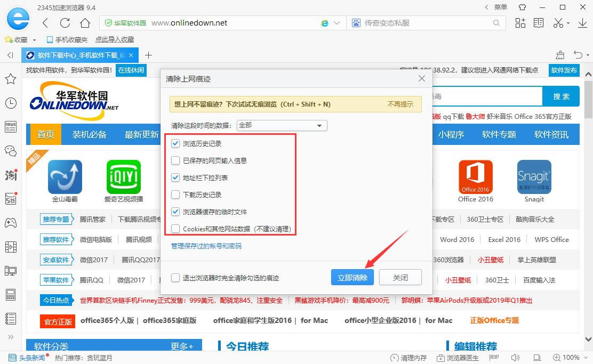Screen dimensions: 593x364
Task: Toggle the speaker mute icon in the status bar
Action: click(x=515, y=358)
